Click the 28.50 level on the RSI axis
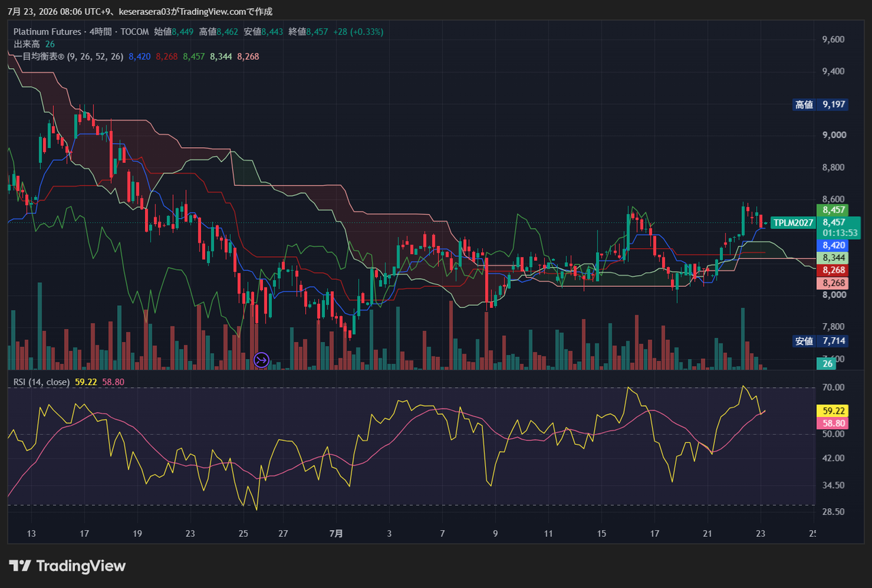Screen dimensions: 872x588 pyautogui.click(x=834, y=512)
